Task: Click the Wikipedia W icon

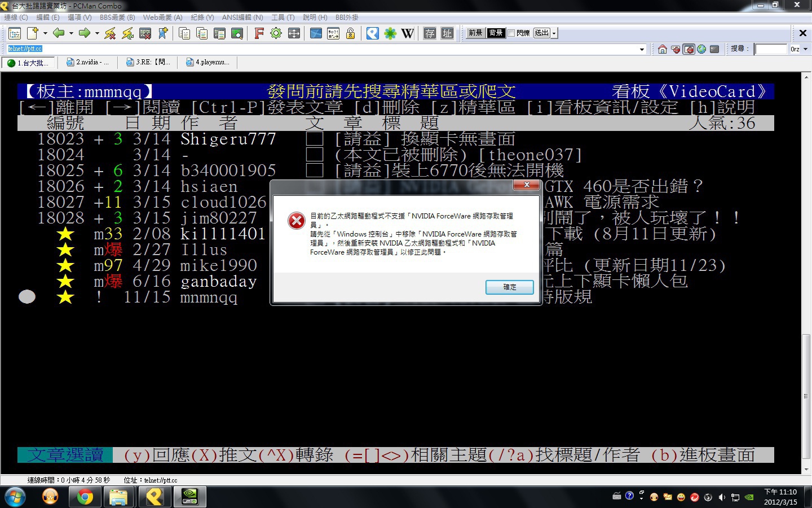Action: [408, 33]
